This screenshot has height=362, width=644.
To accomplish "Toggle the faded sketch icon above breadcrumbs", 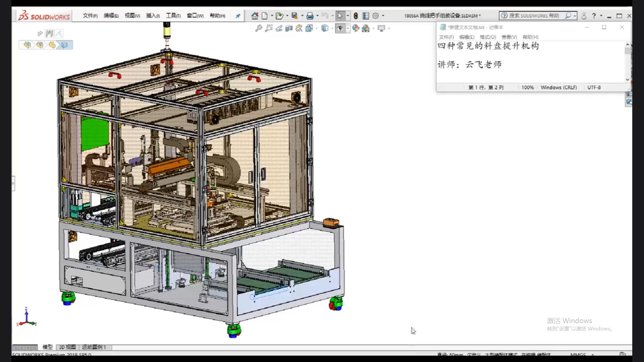I will tap(59, 34).
